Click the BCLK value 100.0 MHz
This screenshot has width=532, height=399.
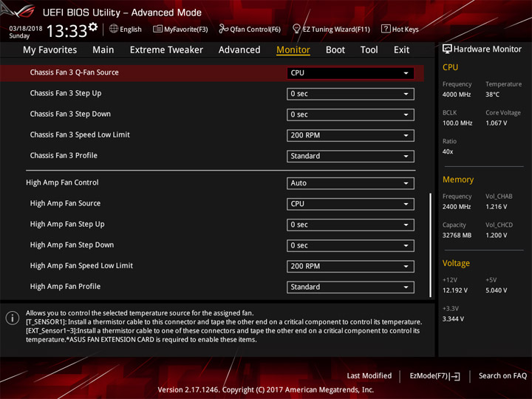click(457, 123)
